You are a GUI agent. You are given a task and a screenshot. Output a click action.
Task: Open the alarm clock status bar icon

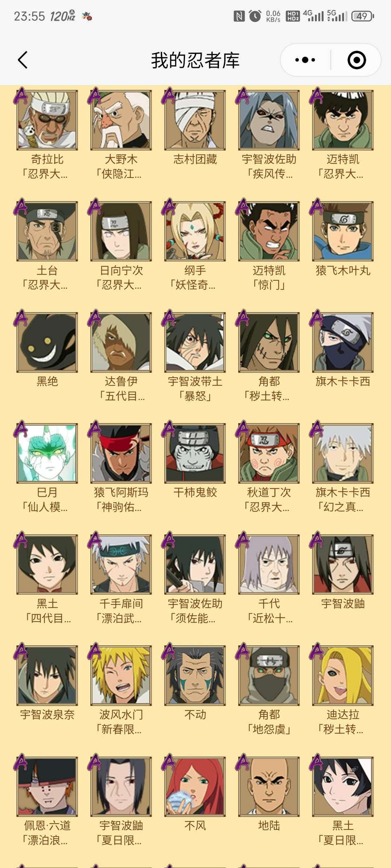[x=255, y=16]
